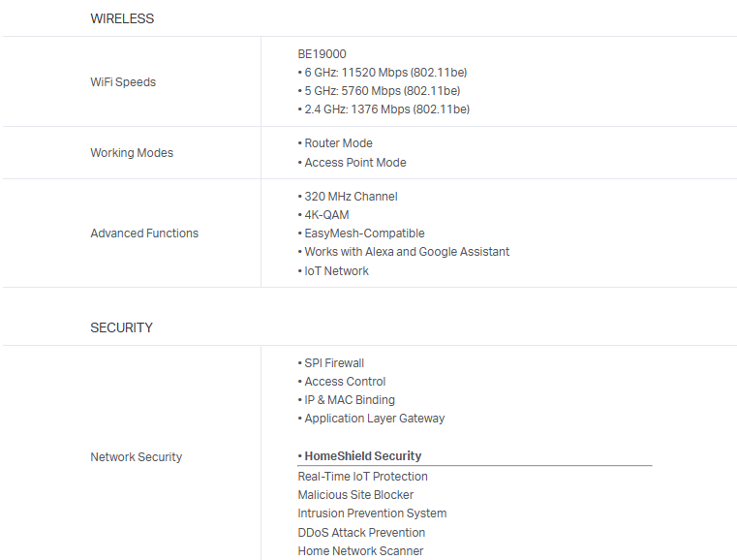
Task: Click the DDoS Attack Prevention text
Action: click(361, 533)
